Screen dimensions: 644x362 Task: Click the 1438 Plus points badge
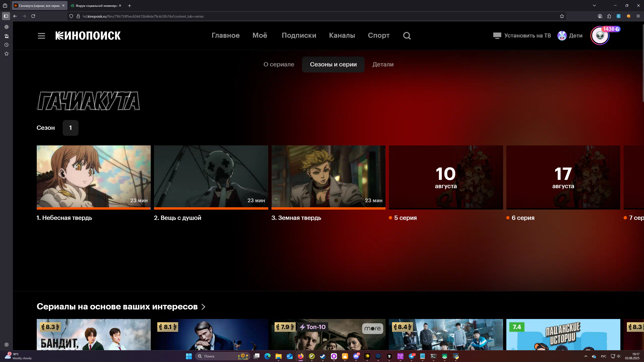pyautogui.click(x=611, y=29)
